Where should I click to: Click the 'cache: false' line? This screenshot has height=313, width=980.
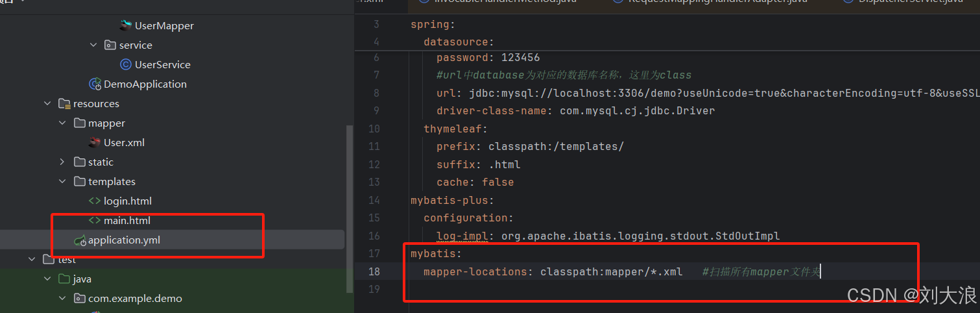(x=475, y=182)
